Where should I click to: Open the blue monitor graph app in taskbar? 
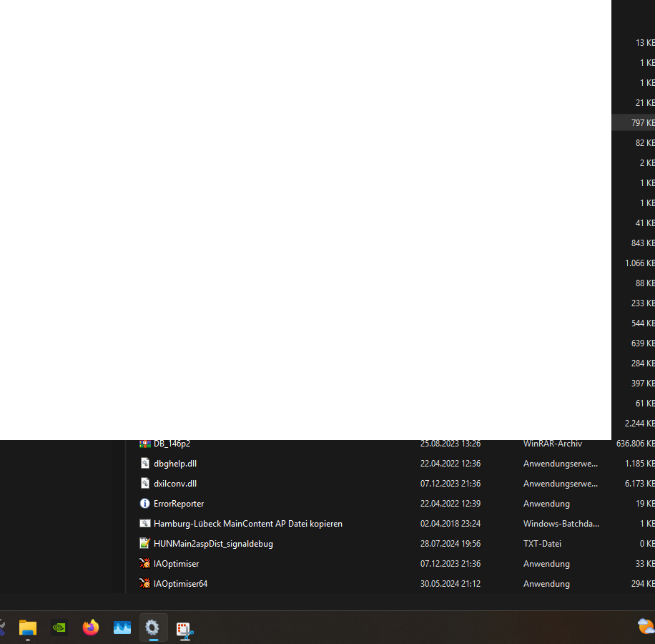tap(122, 628)
